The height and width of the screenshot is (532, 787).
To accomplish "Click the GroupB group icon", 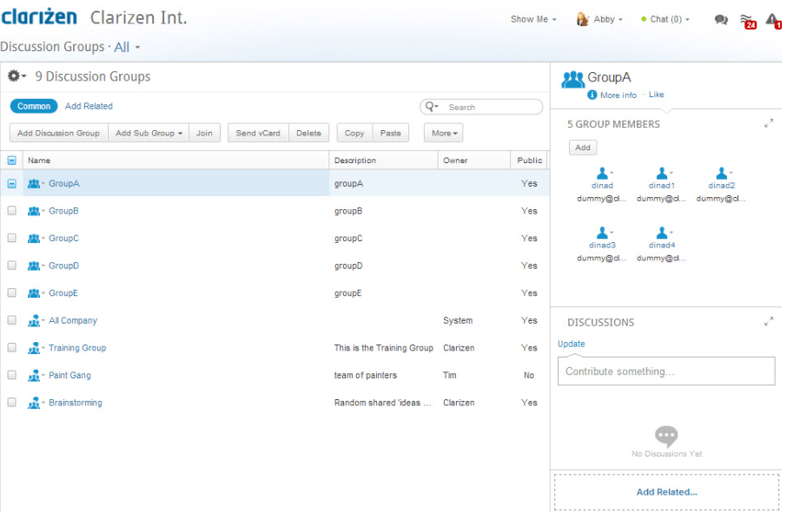I will click(x=34, y=211).
